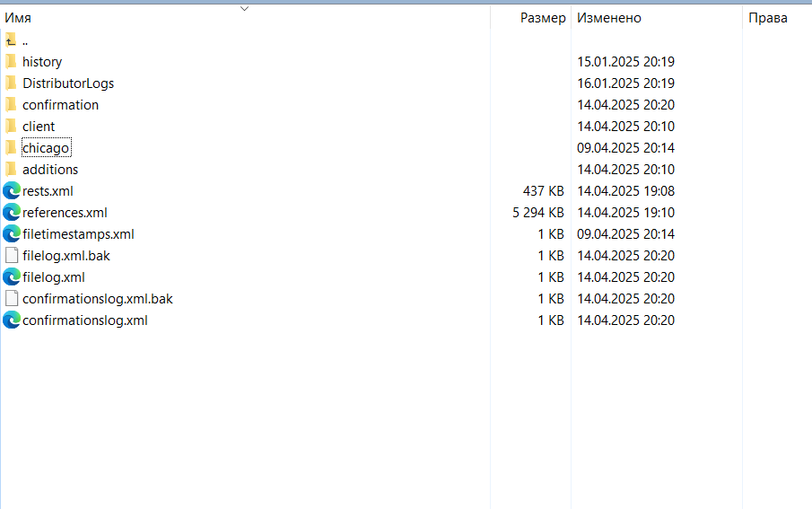Screen dimensions: 812x509
Task: Click the Edge icon beside confirmationslog.xml
Action: pyautogui.click(x=12, y=320)
